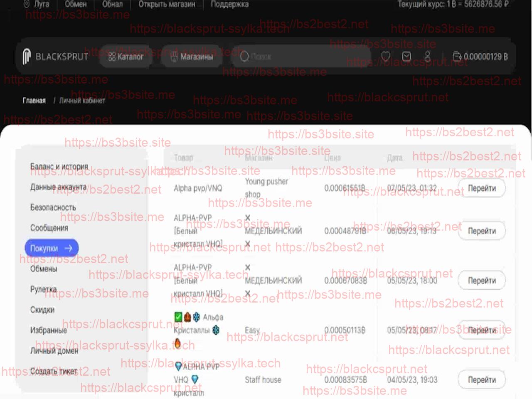
Task: Click the price 0.00083575B
Action: tap(345, 380)
